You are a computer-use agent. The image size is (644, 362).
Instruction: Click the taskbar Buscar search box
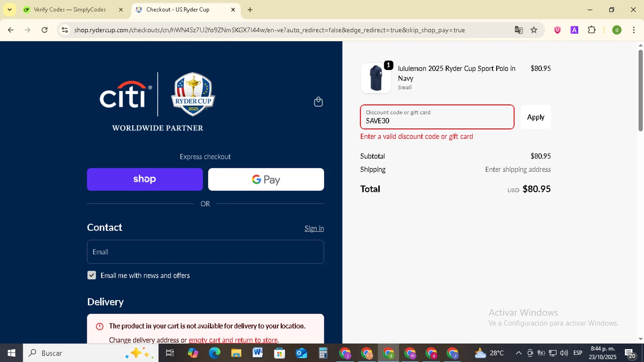[91, 353]
